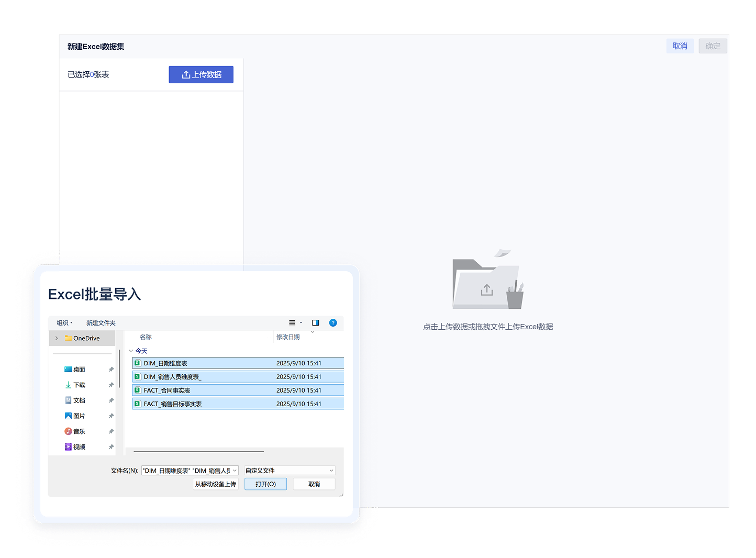Click the pin icon next to 视频
The width and height of the screenshot is (756, 558).
(111, 447)
